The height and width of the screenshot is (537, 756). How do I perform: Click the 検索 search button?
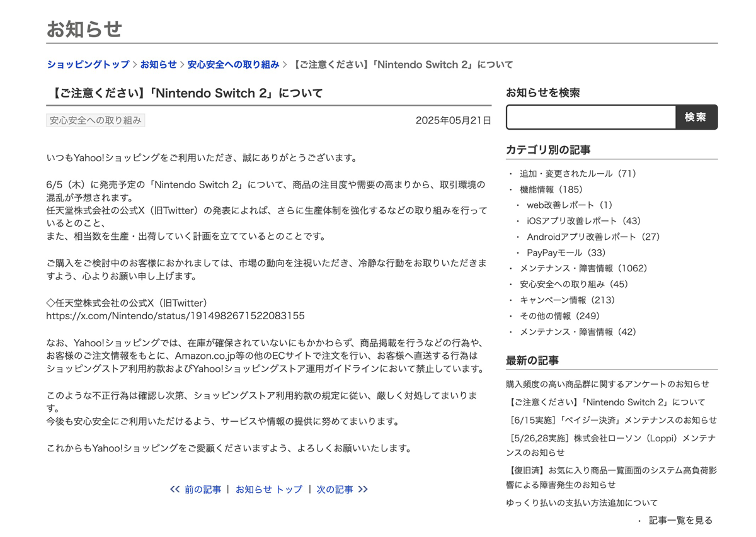point(696,117)
